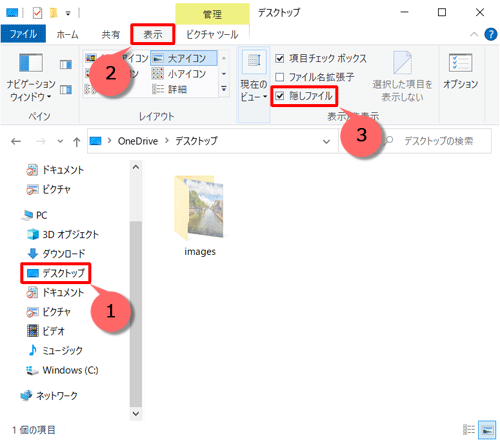Select デスクトップ under PC
Screen dimensions: 500x440
coord(56,273)
